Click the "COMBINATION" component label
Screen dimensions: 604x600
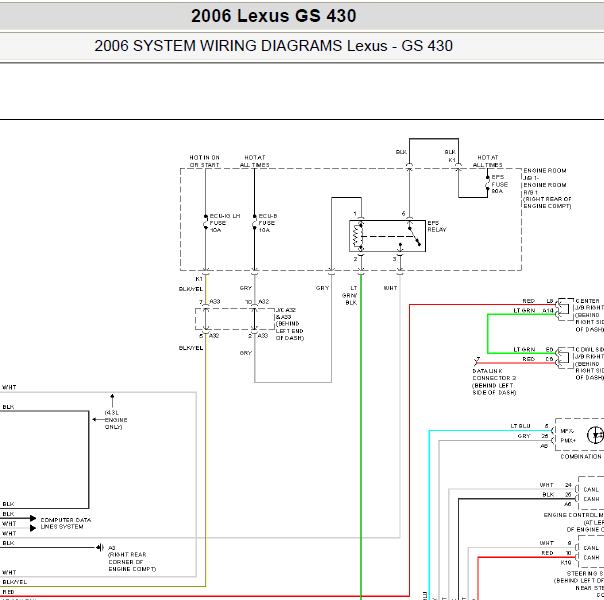pyautogui.click(x=581, y=456)
